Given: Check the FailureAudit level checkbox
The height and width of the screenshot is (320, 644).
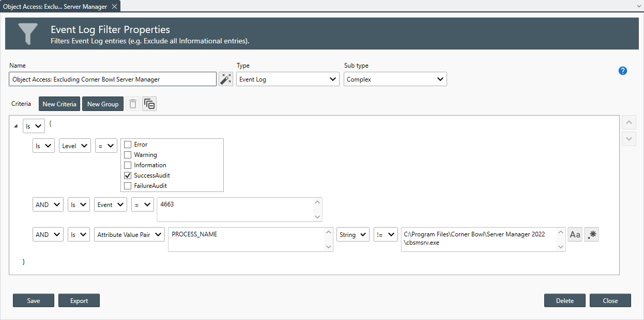Looking at the screenshot, I should click(x=128, y=186).
